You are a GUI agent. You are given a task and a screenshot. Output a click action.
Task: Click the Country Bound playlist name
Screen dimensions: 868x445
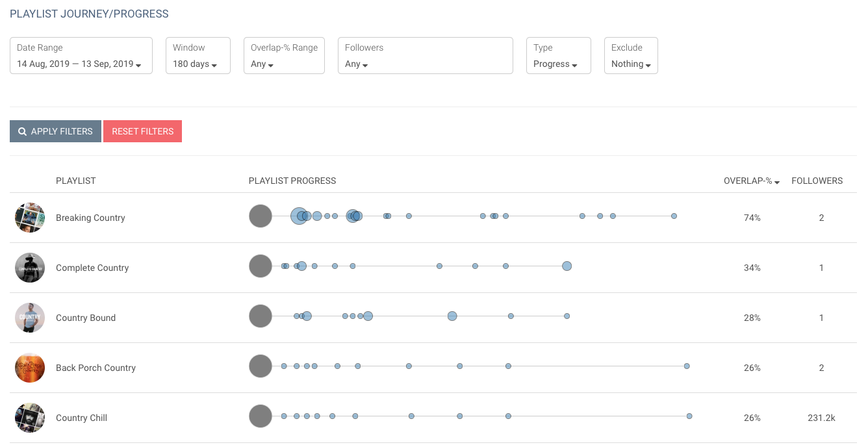point(86,318)
